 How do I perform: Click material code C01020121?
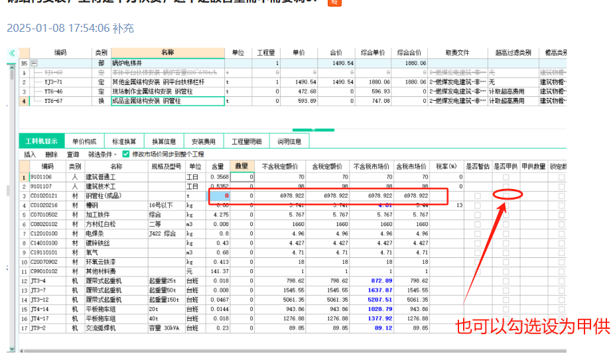click(x=44, y=196)
